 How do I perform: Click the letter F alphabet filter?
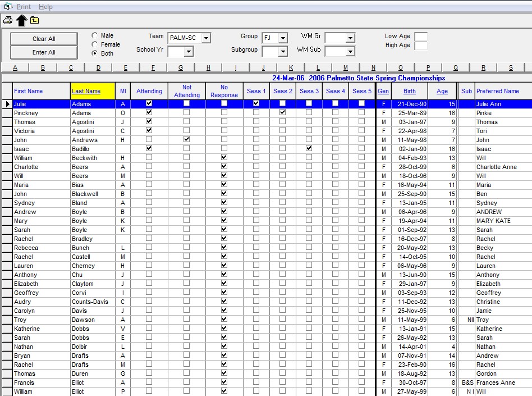(153, 68)
